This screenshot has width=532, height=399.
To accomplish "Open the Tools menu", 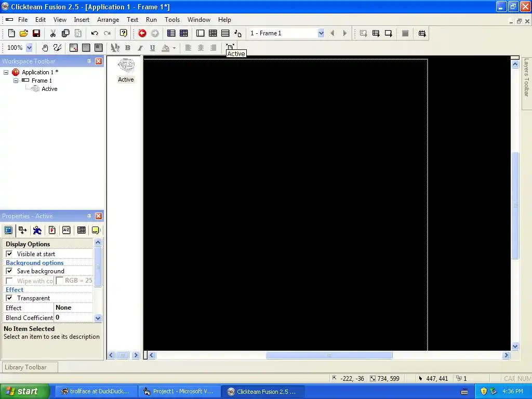I will point(172,20).
